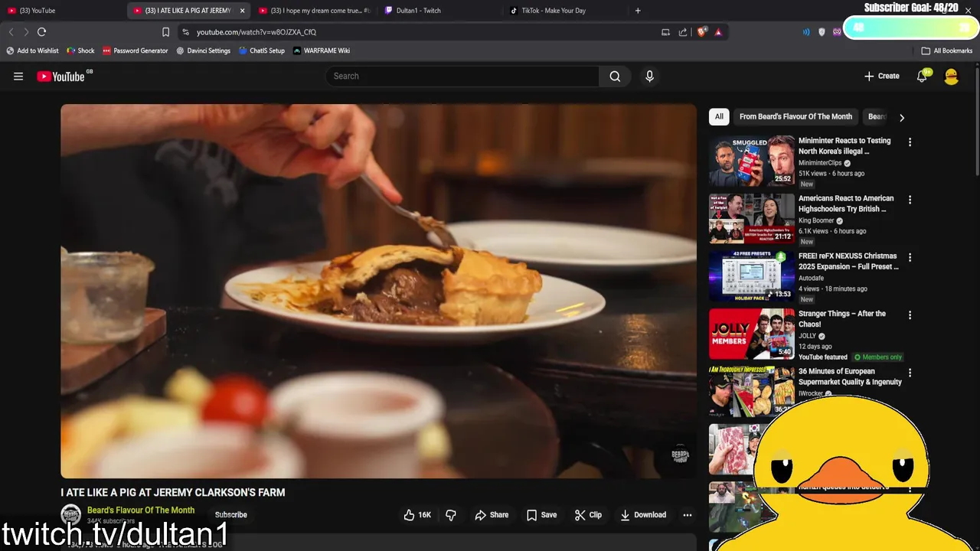Reload the page in browser toolbar

click(x=41, y=32)
